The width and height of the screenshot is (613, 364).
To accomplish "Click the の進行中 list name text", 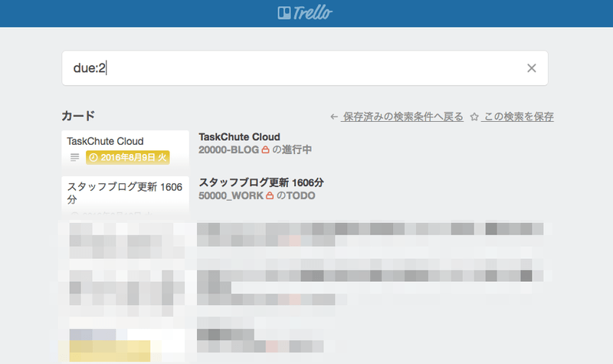I will pos(292,149).
